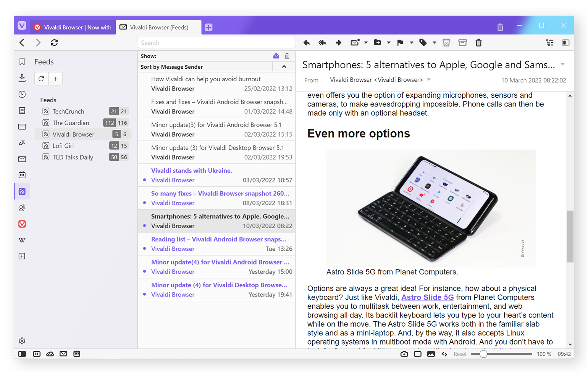Viewport: 588px width, 374px height.
Task: Toggle show trash filter in Show bar
Action: tap(287, 56)
